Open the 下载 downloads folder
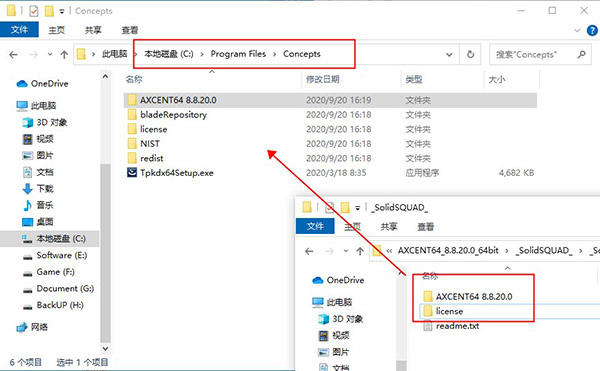600x371 pixels. coord(38,189)
